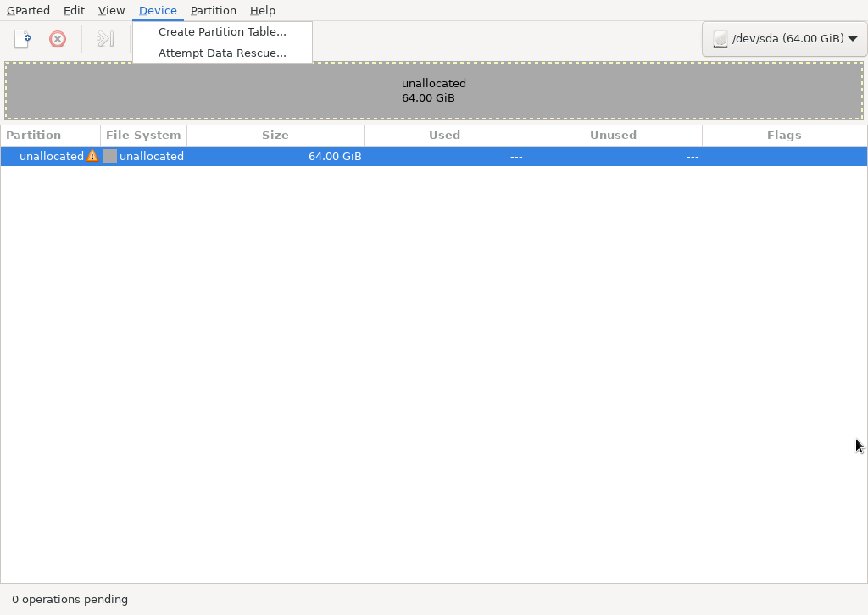Viewport: 868px width, 615px height.
Task: Open the View menu
Action: pos(111,10)
